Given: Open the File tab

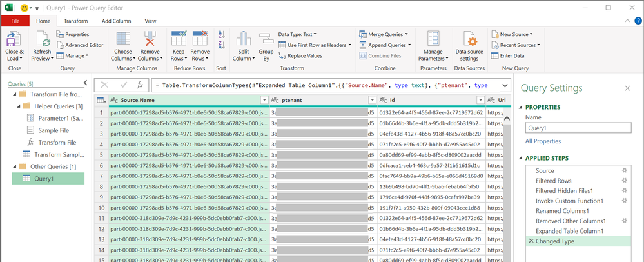Looking at the screenshot, I should [15, 21].
